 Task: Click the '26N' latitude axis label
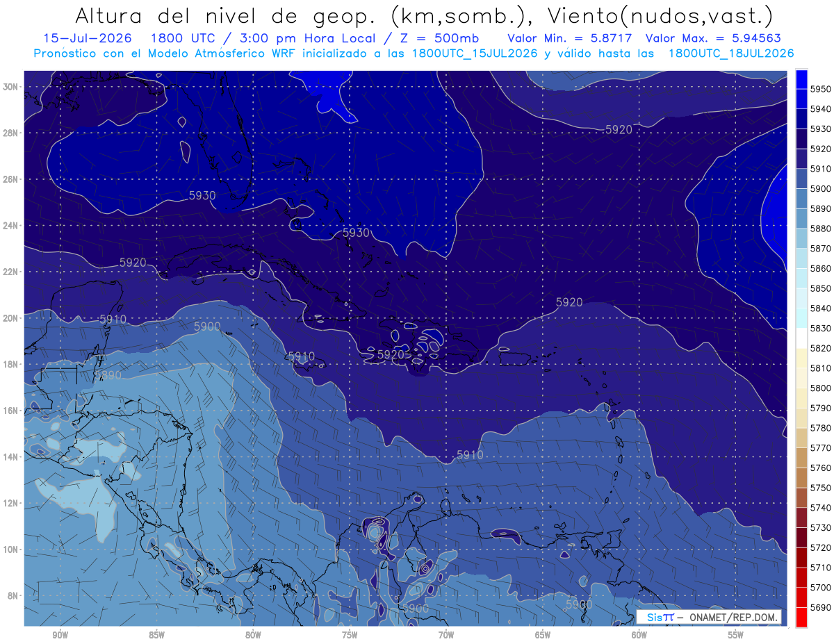tap(10, 179)
